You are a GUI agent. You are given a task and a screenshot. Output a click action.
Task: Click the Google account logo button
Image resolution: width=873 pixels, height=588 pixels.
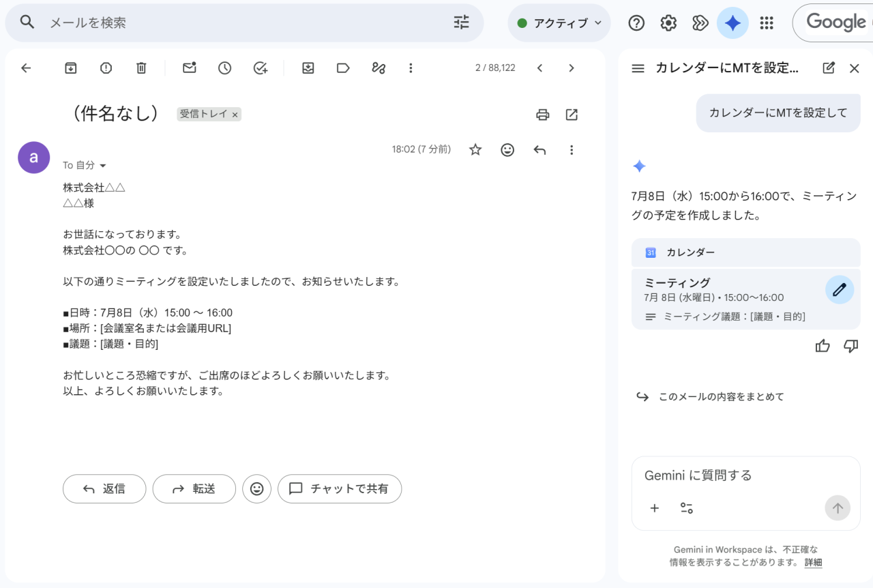click(x=833, y=23)
